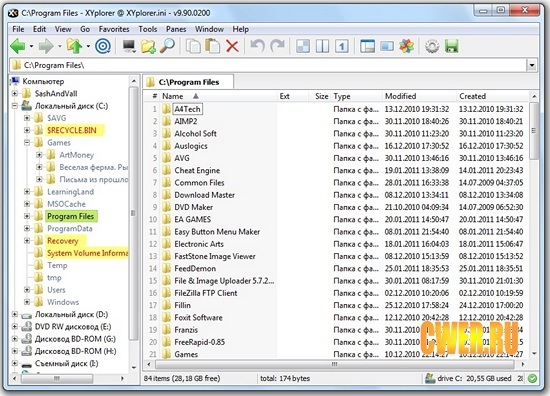Image resolution: width=550 pixels, height=396 pixels.
Task: Collapse the Games folder in tree
Action: pos(27,143)
